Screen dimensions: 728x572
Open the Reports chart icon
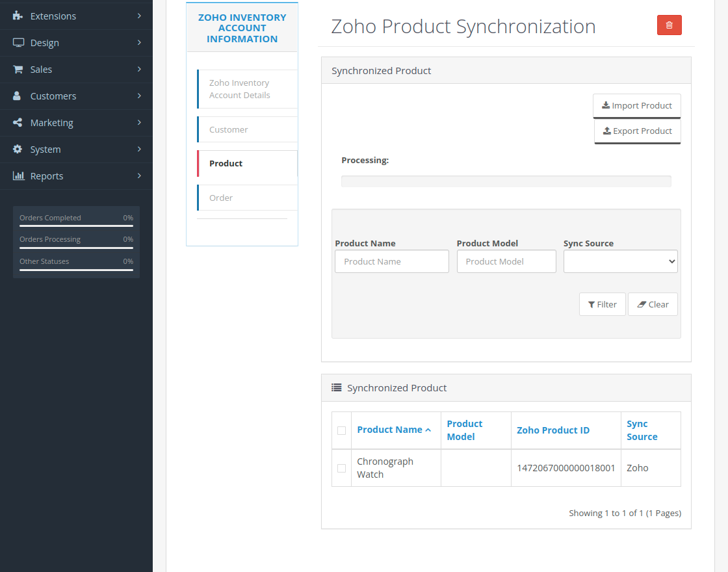click(17, 175)
